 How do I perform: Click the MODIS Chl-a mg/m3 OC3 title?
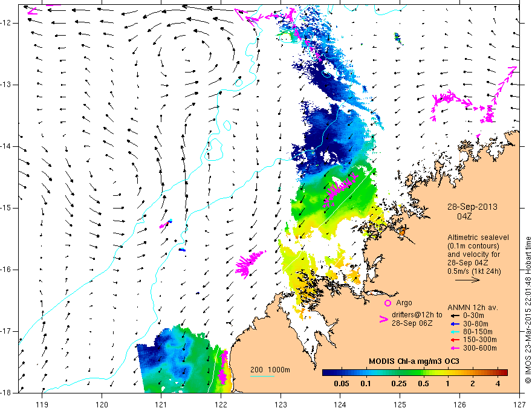pyautogui.click(x=414, y=361)
